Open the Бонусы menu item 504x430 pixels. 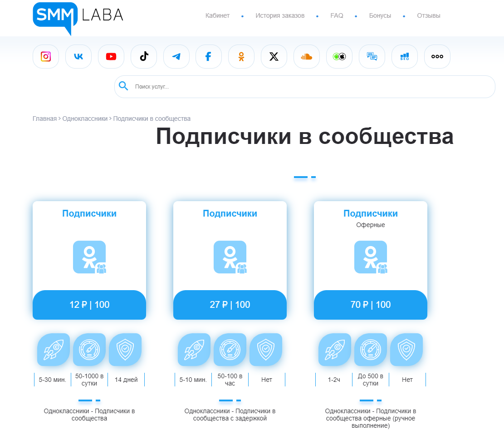[380, 15]
